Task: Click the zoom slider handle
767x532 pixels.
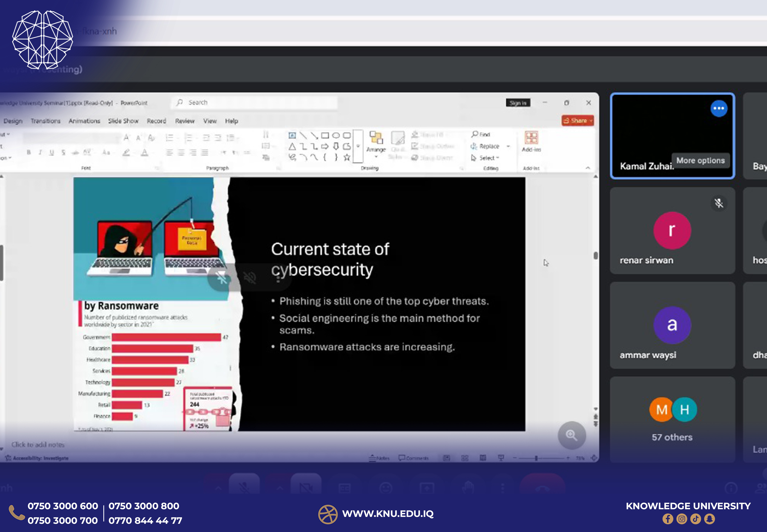Action: click(x=536, y=458)
